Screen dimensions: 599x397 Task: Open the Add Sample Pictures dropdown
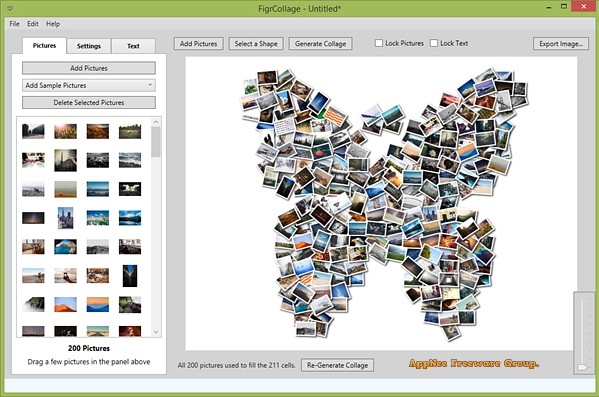pos(89,85)
